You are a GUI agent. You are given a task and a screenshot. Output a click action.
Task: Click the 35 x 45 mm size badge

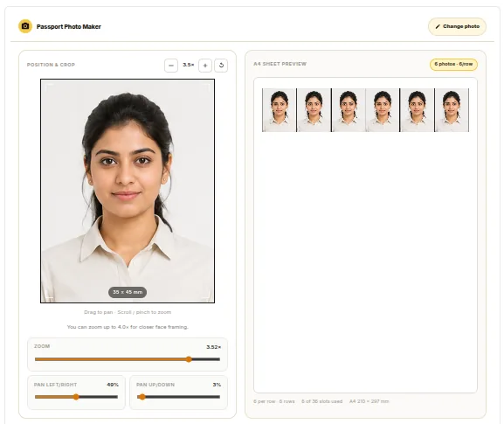pos(128,292)
